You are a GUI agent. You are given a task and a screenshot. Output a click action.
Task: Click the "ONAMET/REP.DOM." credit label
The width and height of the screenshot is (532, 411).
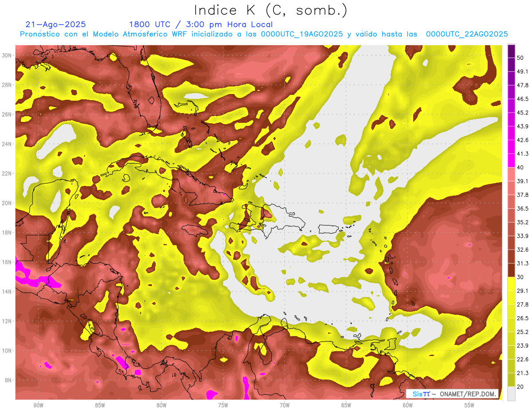click(468, 394)
